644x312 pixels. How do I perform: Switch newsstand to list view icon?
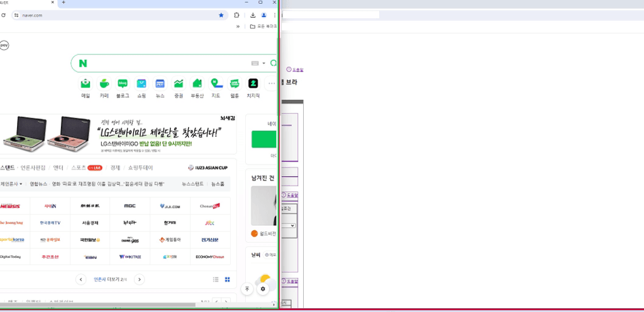(x=216, y=279)
